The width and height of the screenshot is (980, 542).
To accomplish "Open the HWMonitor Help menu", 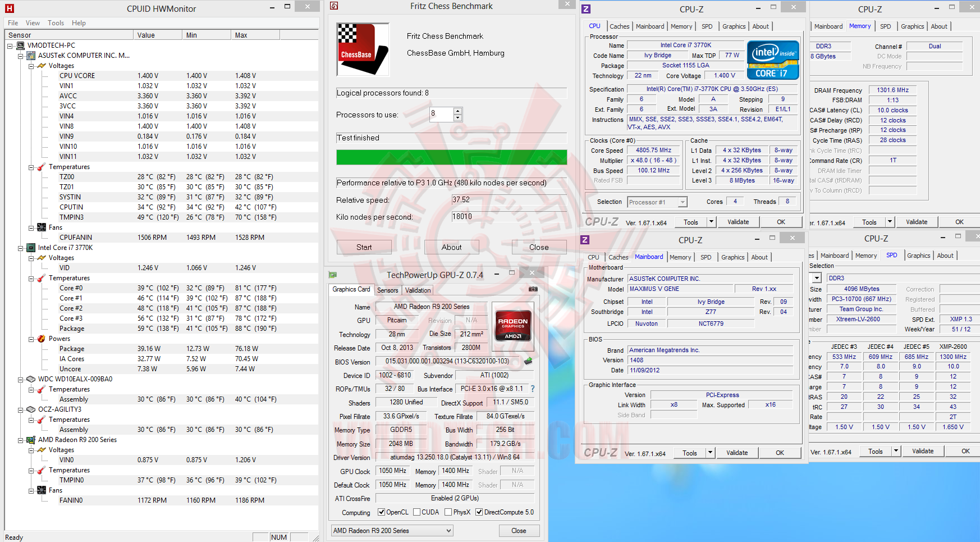I will pyautogui.click(x=79, y=23).
